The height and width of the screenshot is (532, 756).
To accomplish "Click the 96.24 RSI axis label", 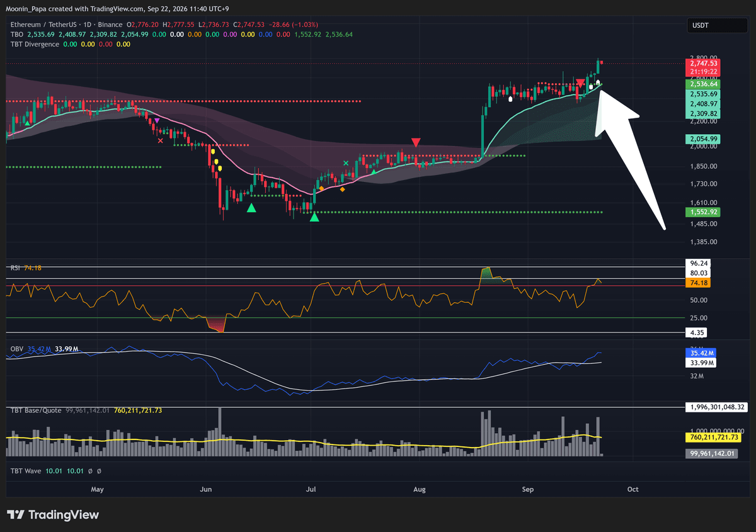I will pos(699,264).
